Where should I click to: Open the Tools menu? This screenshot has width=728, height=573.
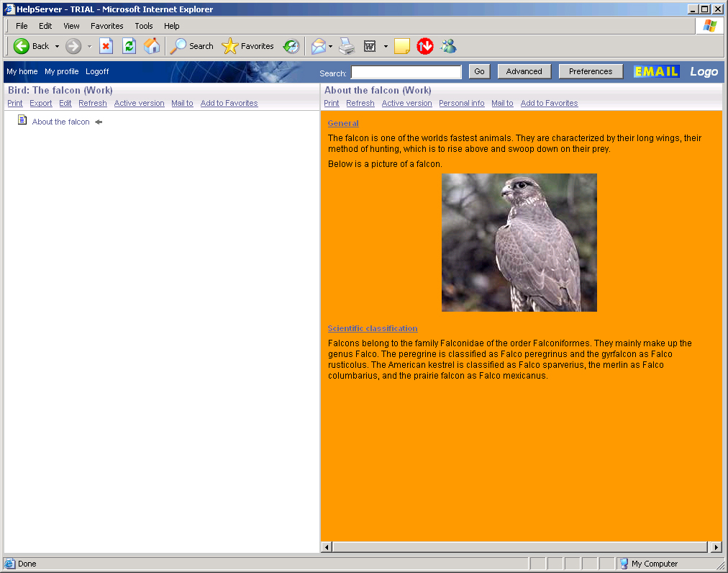pyautogui.click(x=143, y=26)
